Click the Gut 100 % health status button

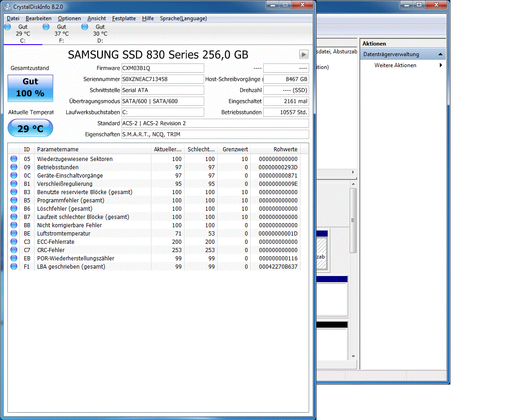tap(30, 88)
